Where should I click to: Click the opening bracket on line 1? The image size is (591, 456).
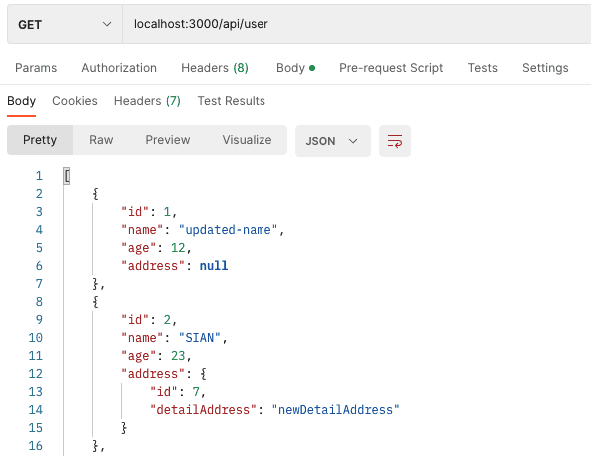pyautogui.click(x=67, y=176)
